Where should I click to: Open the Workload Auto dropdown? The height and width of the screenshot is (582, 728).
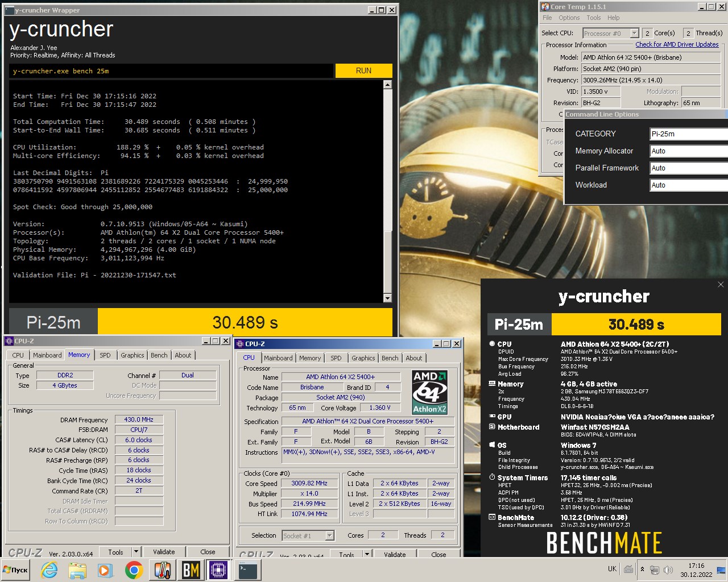689,185
